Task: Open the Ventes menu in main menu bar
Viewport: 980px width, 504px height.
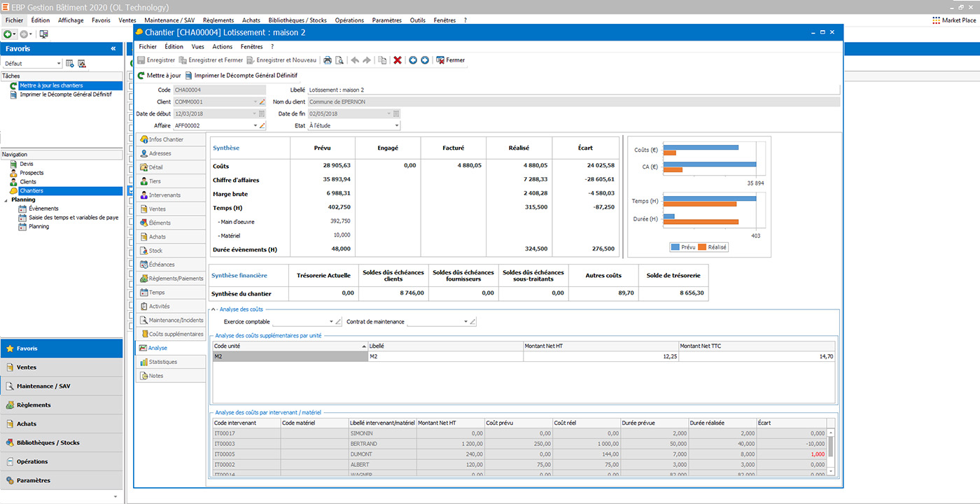Action: (x=127, y=20)
